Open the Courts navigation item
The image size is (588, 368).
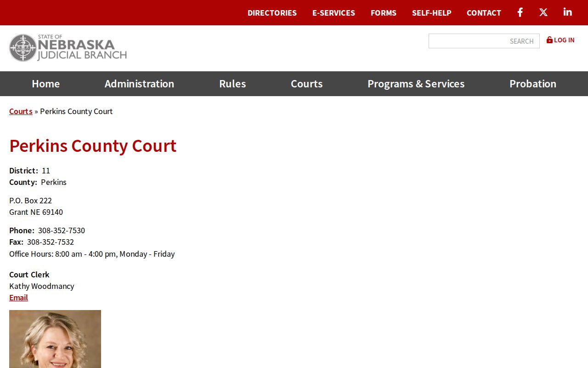pos(307,84)
